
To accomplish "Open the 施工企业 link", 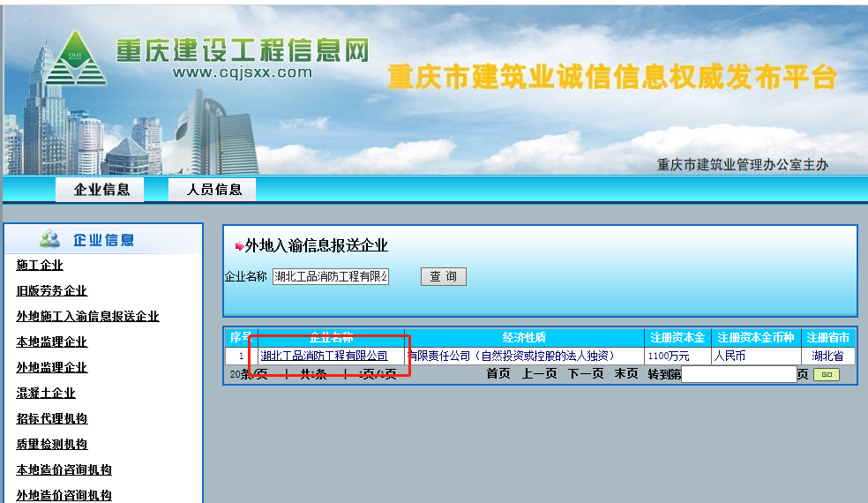I will pyautogui.click(x=40, y=266).
